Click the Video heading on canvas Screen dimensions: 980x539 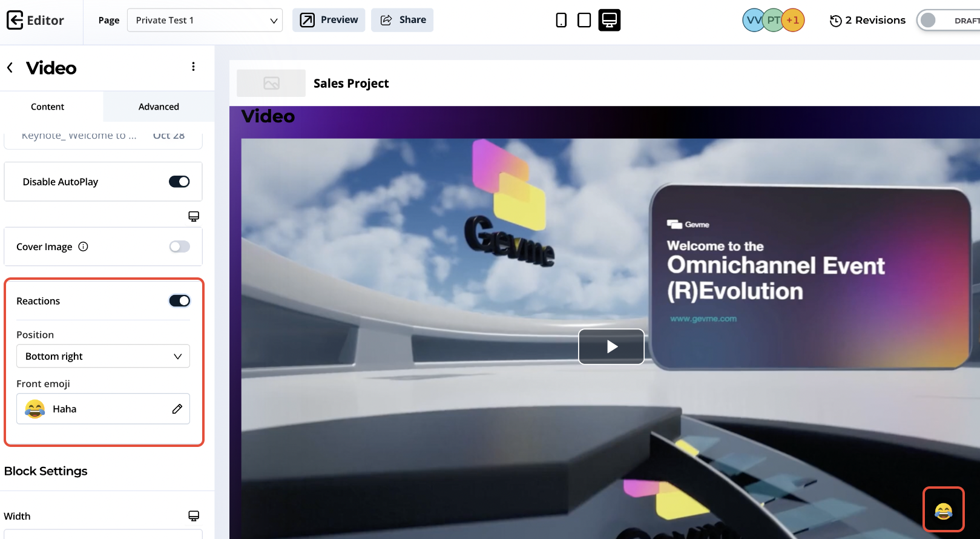[268, 116]
